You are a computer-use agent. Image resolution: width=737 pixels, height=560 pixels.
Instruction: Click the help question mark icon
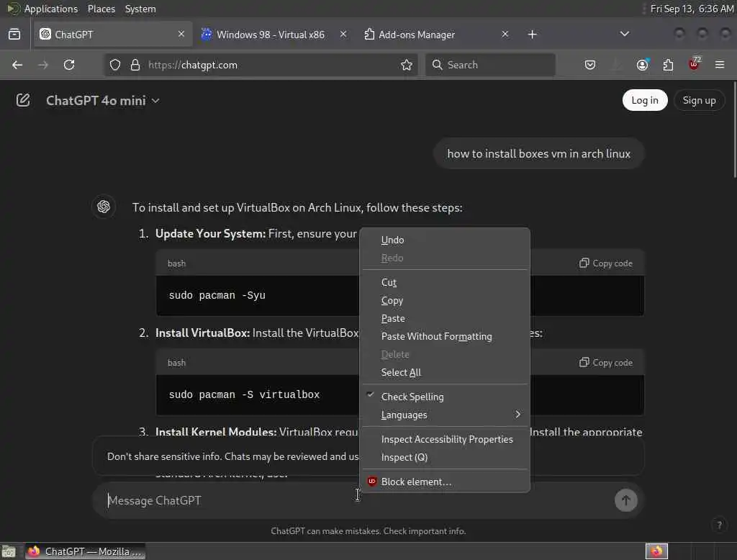[x=719, y=525]
